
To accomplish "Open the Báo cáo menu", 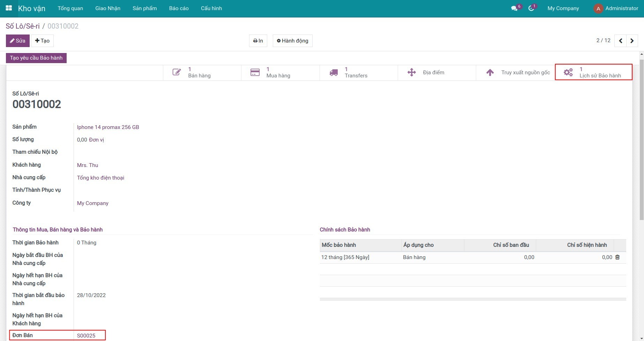I will click(179, 8).
